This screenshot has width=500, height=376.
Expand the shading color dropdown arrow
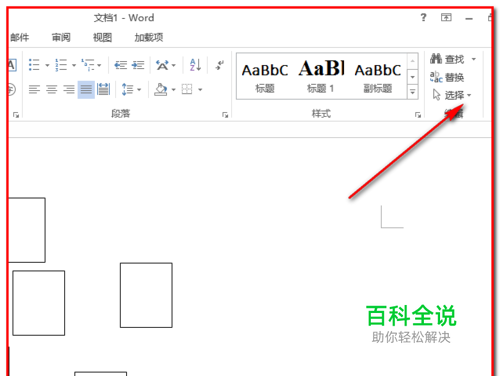pos(173,89)
